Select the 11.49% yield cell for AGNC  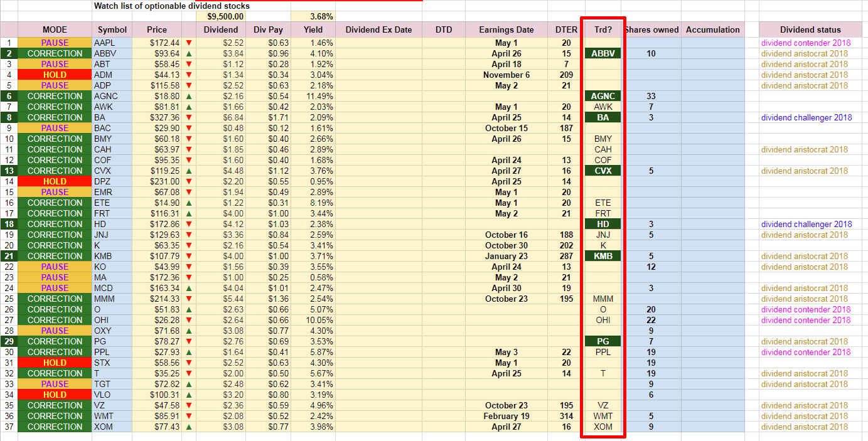pyautogui.click(x=313, y=96)
